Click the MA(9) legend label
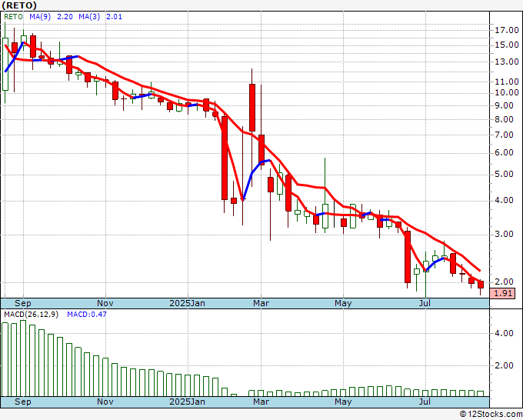The height and width of the screenshot is (420, 523). click(40, 17)
